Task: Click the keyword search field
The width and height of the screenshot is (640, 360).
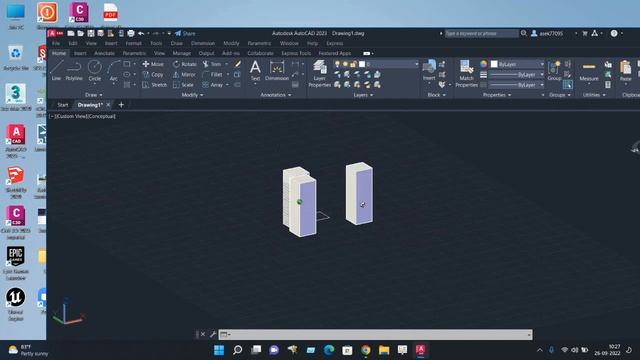Action: point(481,33)
